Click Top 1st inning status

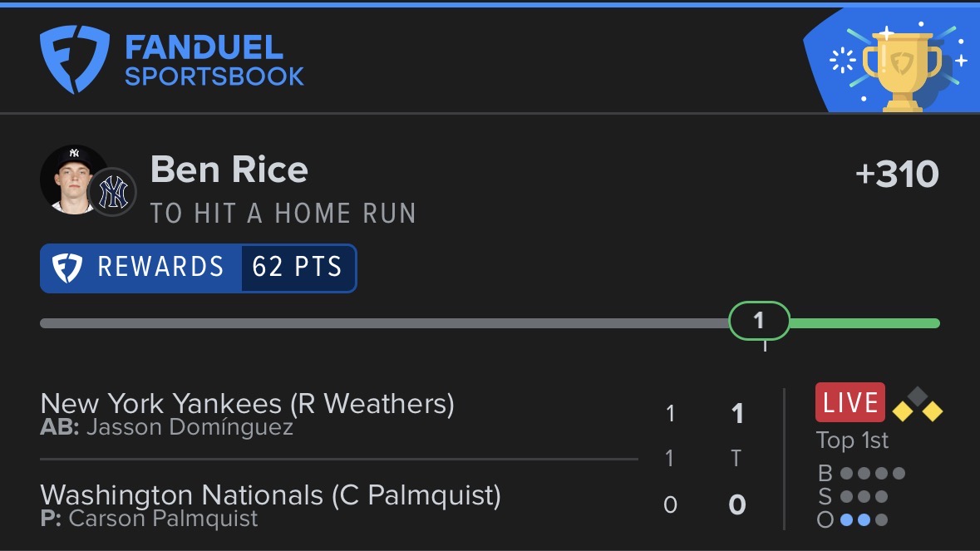[x=853, y=440]
